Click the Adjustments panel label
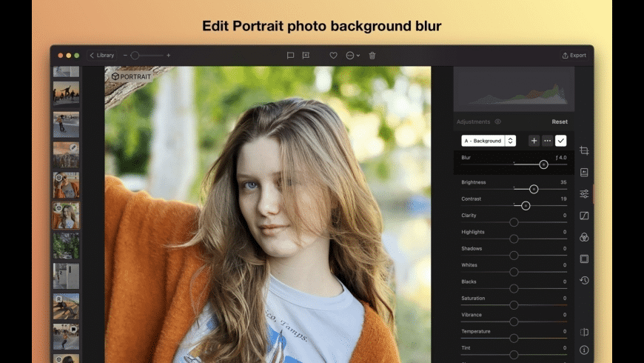Image resolution: width=644 pixels, height=363 pixels. pos(473,121)
